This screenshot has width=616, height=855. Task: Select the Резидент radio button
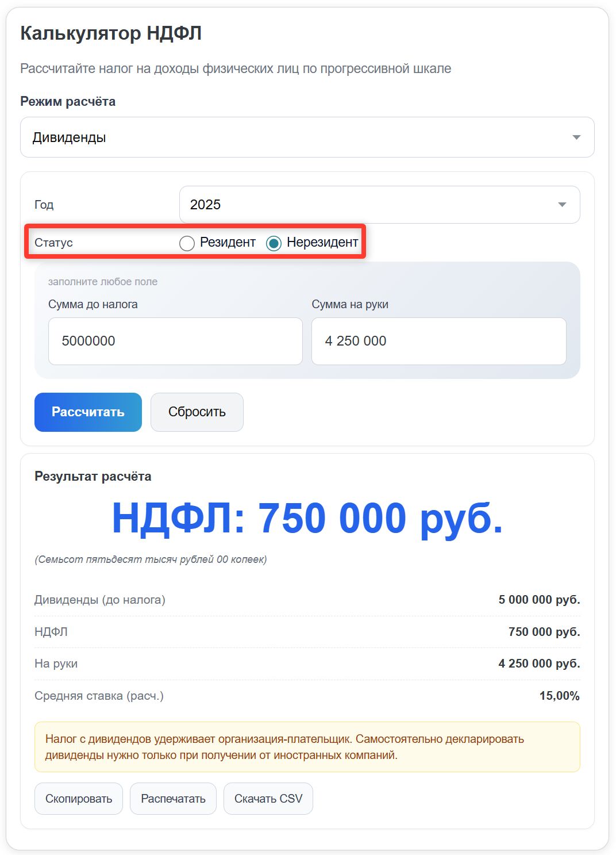coord(187,243)
